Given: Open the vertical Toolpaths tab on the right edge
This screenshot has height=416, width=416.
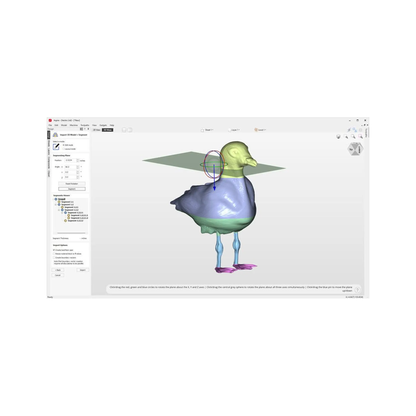Looking at the screenshot, I should 366,133.
